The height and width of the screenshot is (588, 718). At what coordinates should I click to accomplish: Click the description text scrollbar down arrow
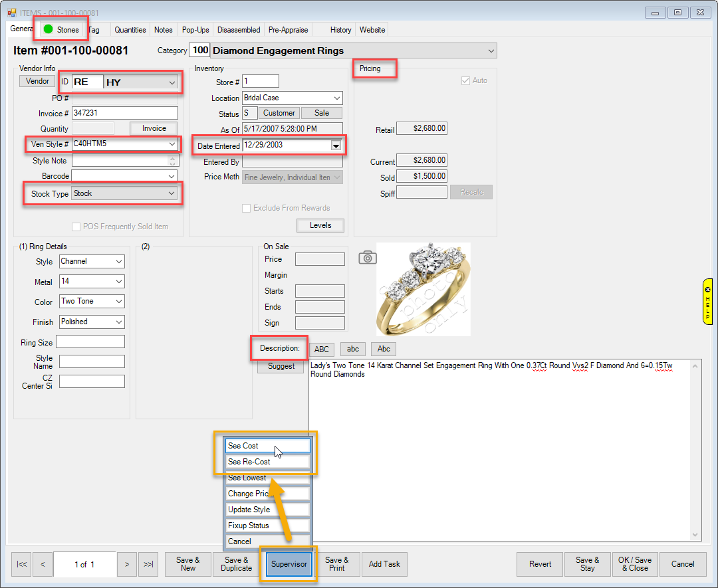695,535
